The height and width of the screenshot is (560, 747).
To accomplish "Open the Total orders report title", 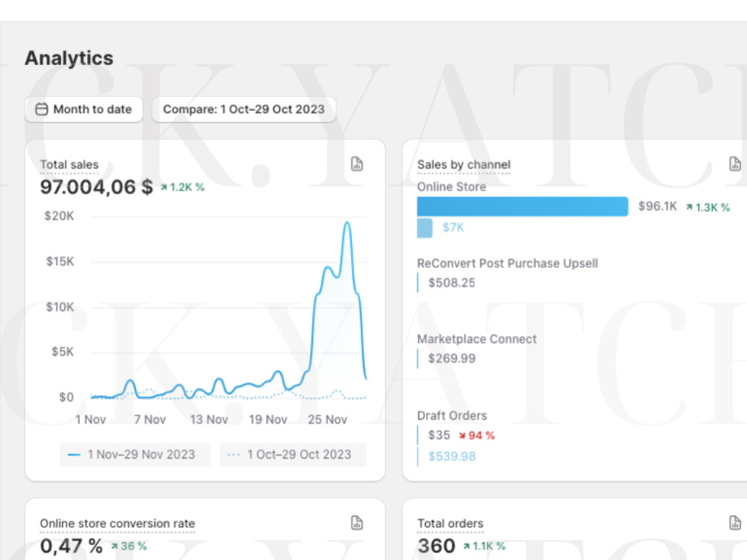I will tap(450, 523).
